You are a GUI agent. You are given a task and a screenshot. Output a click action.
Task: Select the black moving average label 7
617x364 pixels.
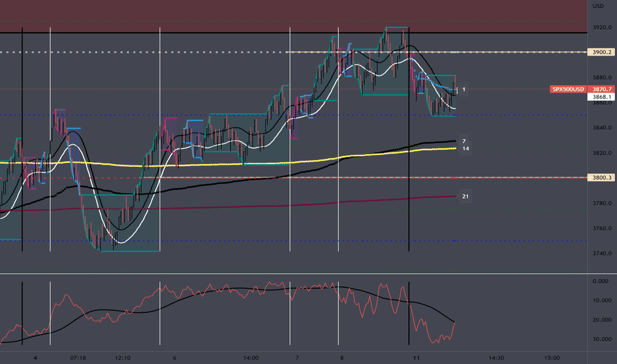tap(464, 141)
